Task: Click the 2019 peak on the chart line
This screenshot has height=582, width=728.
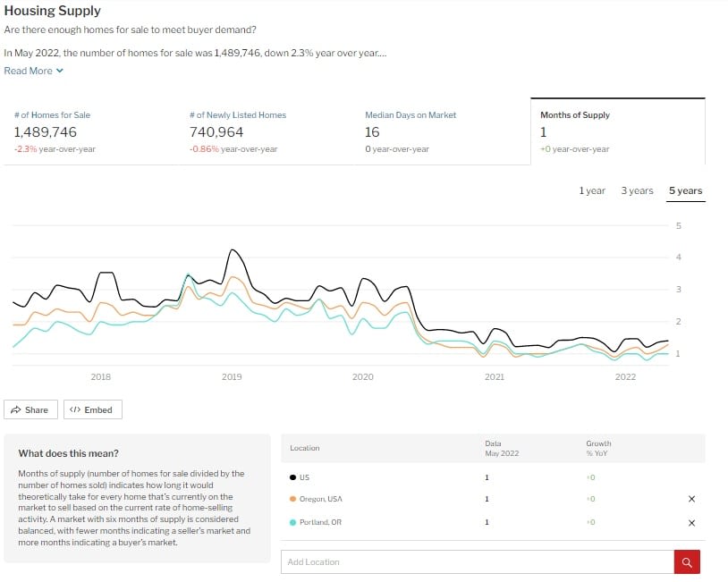Action: pyautogui.click(x=233, y=250)
